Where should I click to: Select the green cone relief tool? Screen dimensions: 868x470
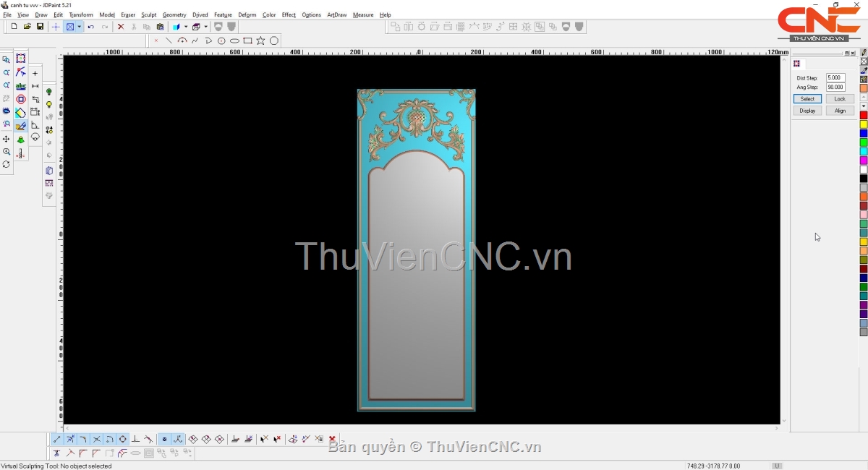(21, 140)
